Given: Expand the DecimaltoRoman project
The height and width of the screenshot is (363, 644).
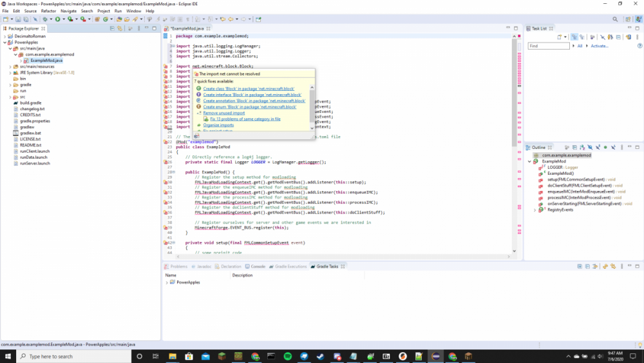Looking at the screenshot, I should pos(5,36).
